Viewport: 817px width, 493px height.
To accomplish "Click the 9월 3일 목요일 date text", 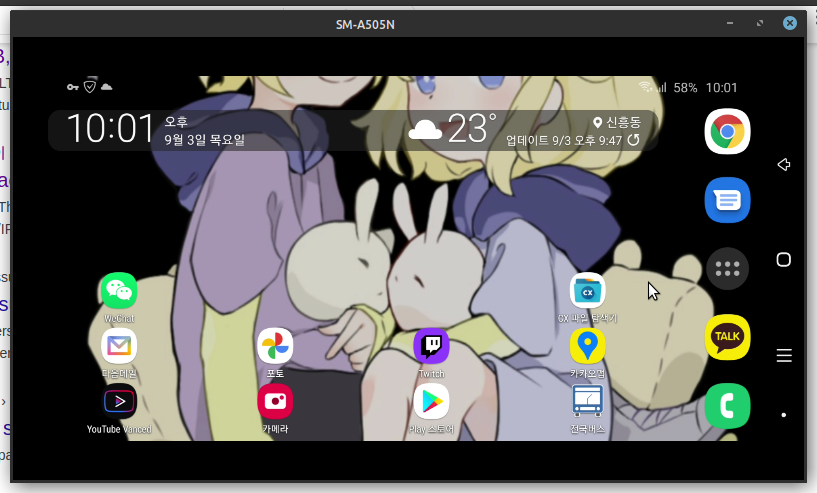I will coord(204,140).
